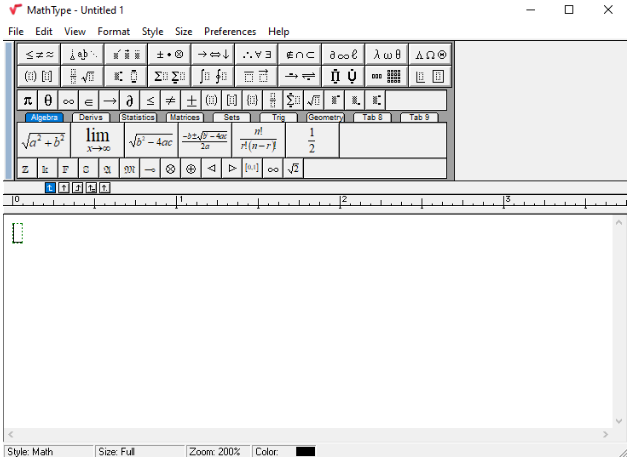Open the embellishments palette
The image size is (633, 463).
(126, 54)
